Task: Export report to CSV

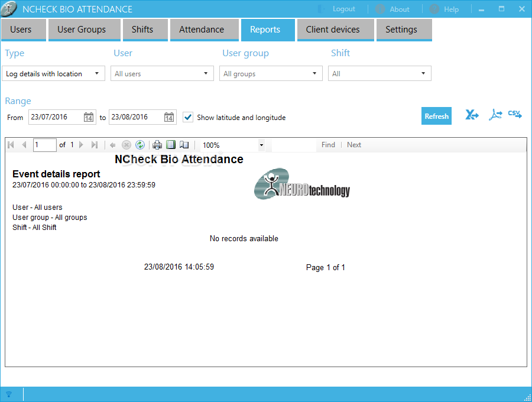Action: (x=515, y=114)
